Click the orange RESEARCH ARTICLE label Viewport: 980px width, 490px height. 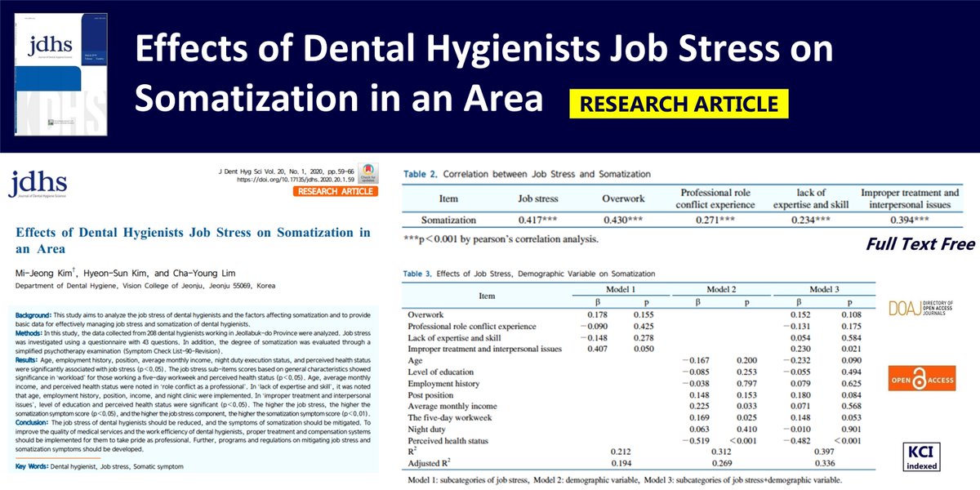(x=337, y=192)
